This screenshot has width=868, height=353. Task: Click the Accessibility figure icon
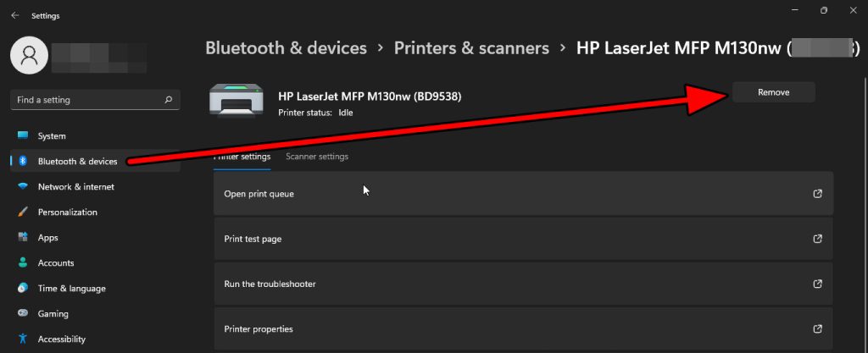point(23,339)
